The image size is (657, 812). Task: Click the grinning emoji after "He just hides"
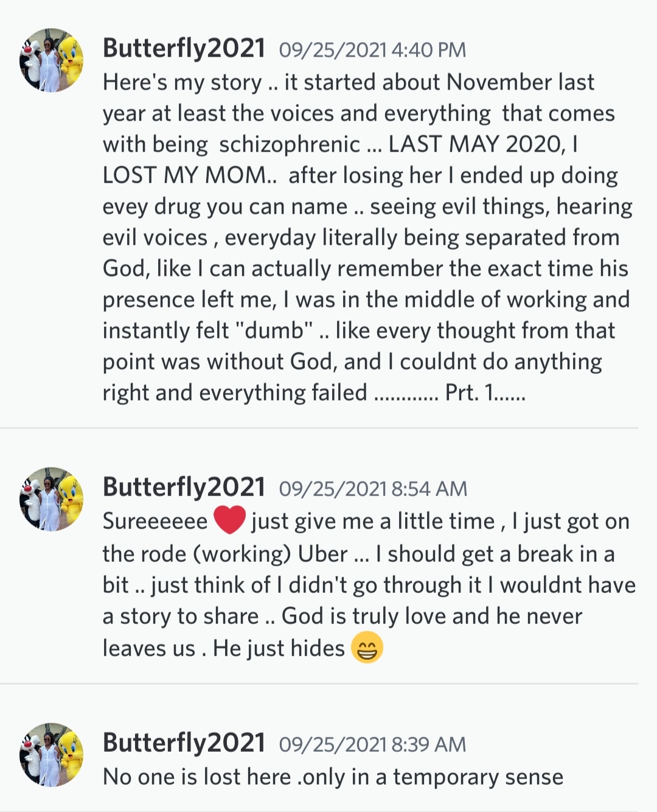tap(367, 648)
